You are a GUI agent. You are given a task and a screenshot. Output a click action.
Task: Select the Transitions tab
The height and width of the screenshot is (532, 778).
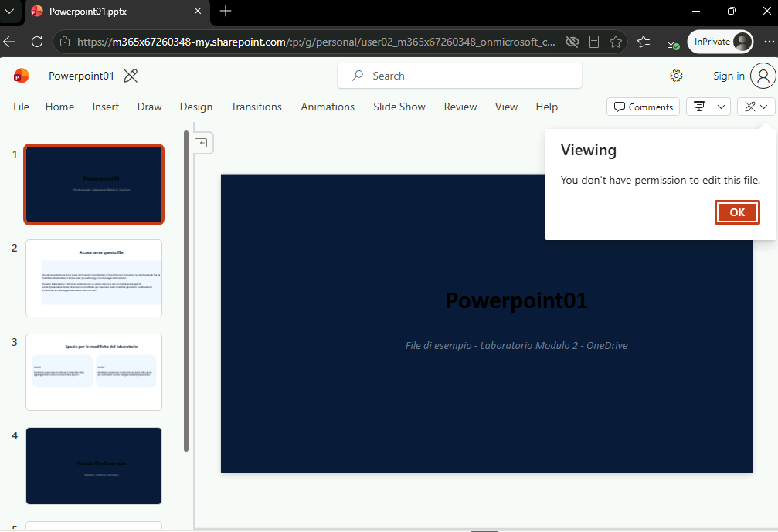pos(256,107)
